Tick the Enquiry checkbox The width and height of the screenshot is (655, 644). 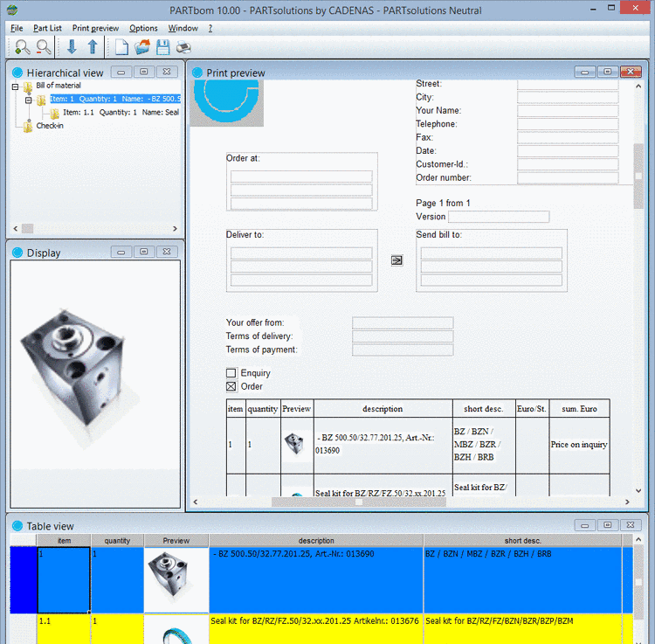pyautogui.click(x=231, y=373)
